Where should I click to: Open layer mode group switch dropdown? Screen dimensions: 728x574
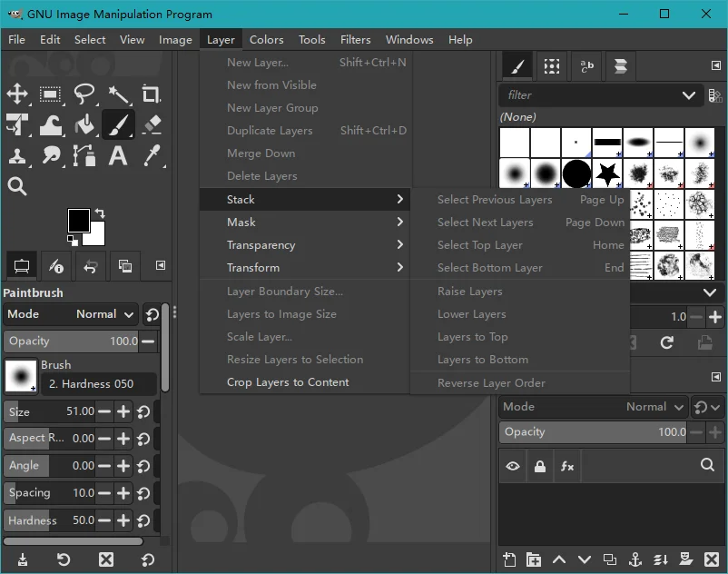point(707,407)
